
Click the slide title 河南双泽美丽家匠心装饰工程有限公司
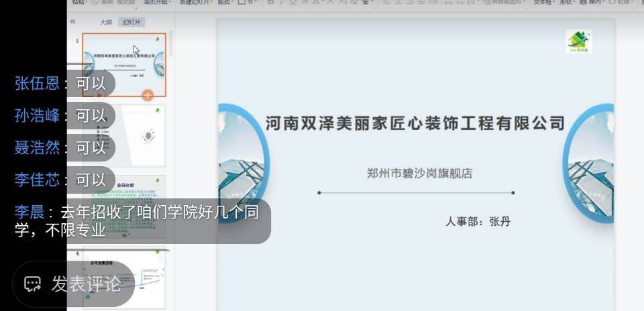pyautogui.click(x=415, y=123)
